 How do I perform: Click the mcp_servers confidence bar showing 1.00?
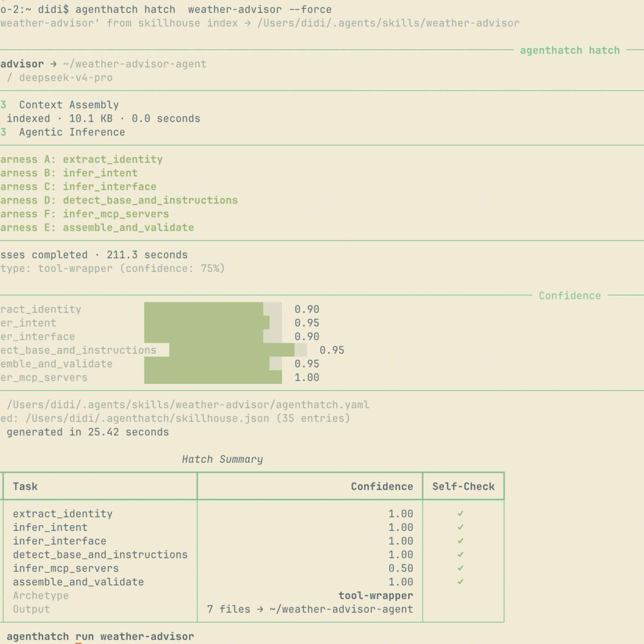213,377
